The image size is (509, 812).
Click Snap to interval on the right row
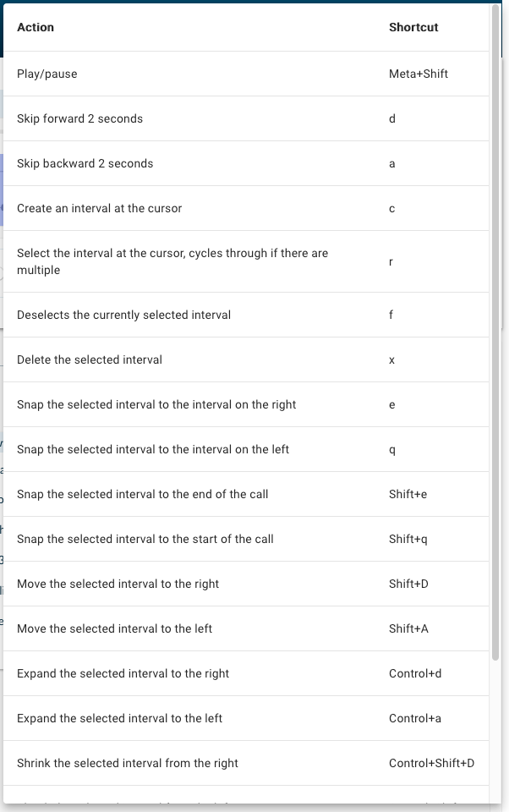[x=246, y=404]
